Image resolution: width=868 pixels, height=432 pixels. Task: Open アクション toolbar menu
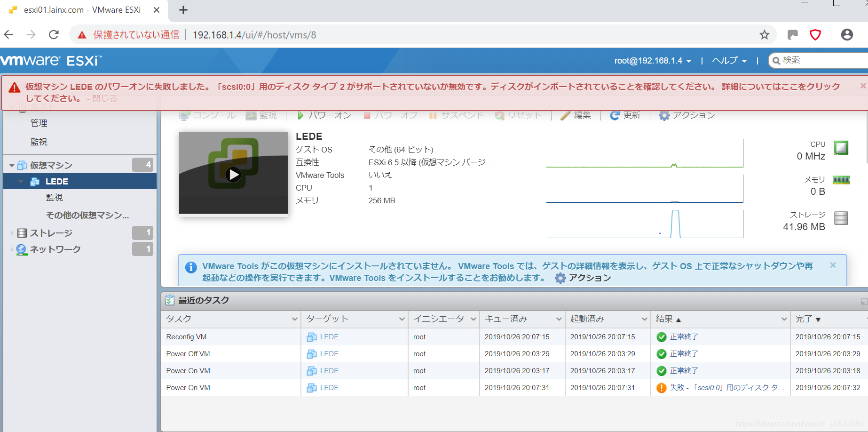click(x=687, y=115)
